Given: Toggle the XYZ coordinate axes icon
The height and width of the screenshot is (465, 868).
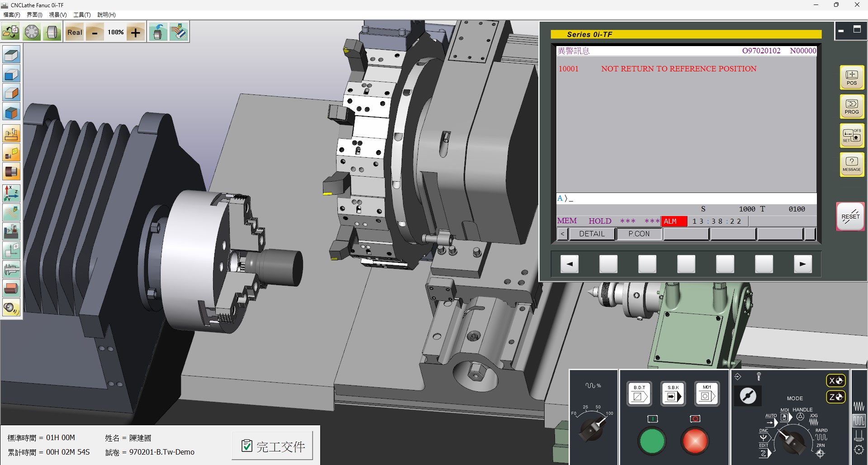Looking at the screenshot, I should point(11,193).
